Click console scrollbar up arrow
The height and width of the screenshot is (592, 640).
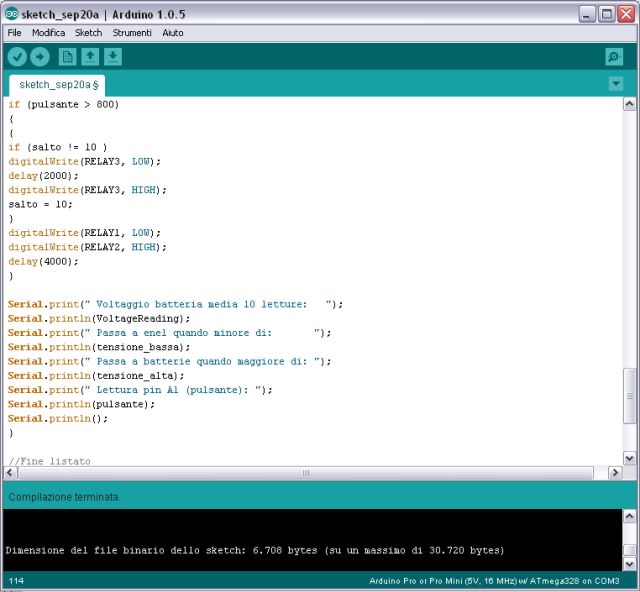[x=629, y=516]
